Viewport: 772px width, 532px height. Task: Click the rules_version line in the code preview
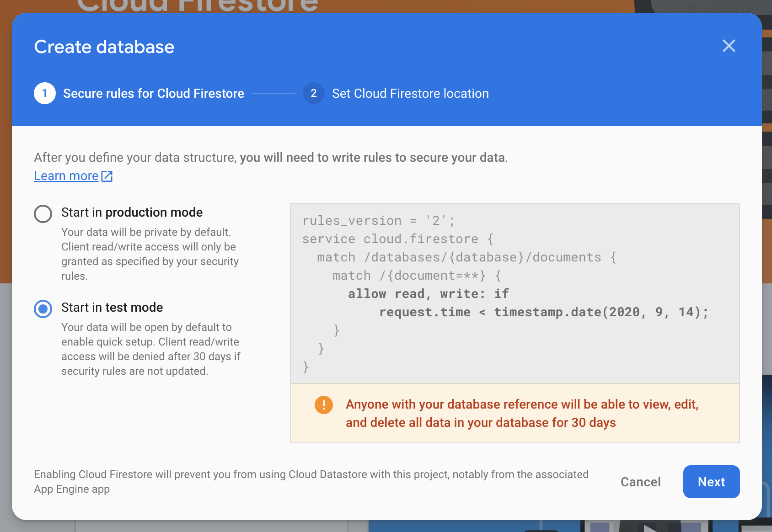pyautogui.click(x=378, y=221)
